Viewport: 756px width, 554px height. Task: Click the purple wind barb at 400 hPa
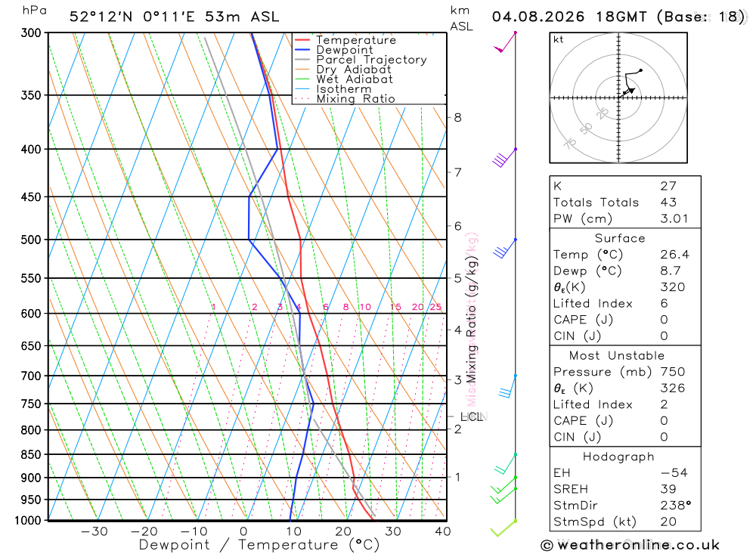click(x=504, y=158)
